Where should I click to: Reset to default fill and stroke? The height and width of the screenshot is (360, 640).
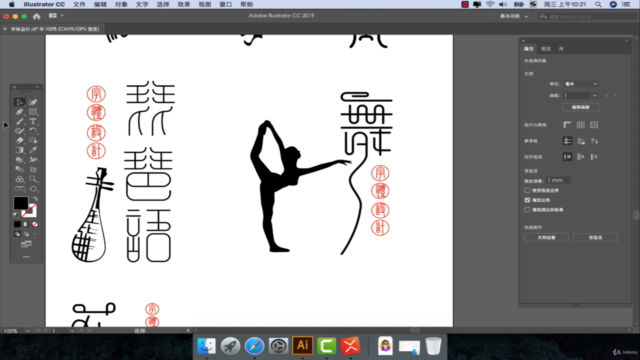click(16, 215)
